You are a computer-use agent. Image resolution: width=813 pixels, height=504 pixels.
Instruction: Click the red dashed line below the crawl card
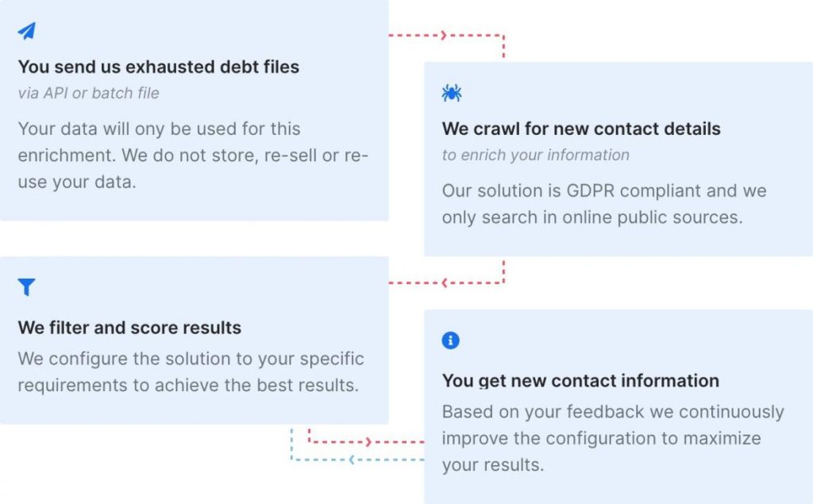[503, 270]
